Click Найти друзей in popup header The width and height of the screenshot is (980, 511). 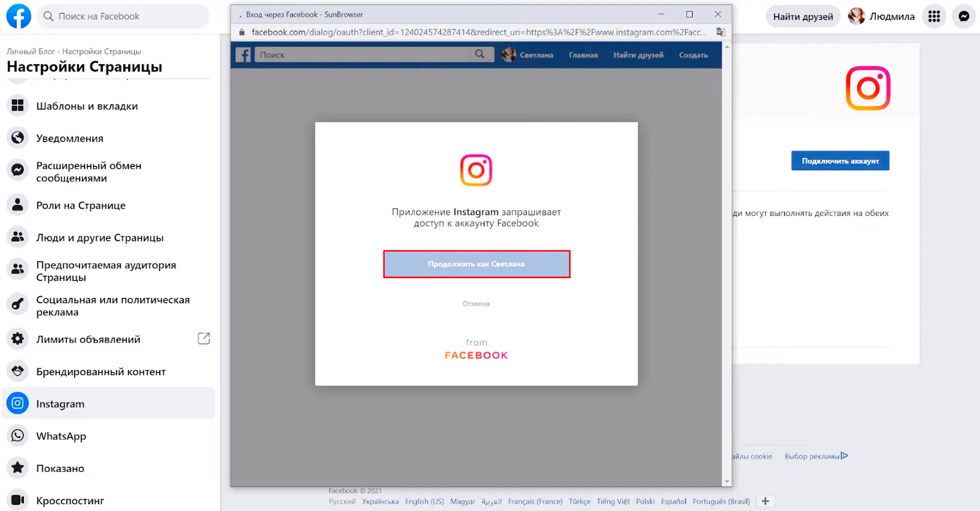(638, 55)
